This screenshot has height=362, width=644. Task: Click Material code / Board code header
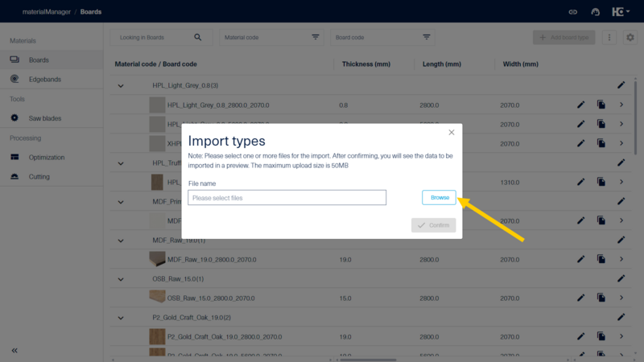155,64
